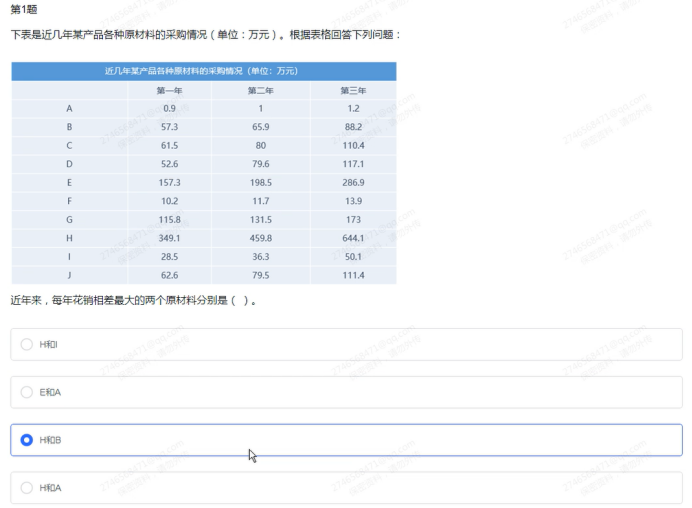Click the 0.9 cell in row A
The width and height of the screenshot is (692, 508).
tap(169, 108)
